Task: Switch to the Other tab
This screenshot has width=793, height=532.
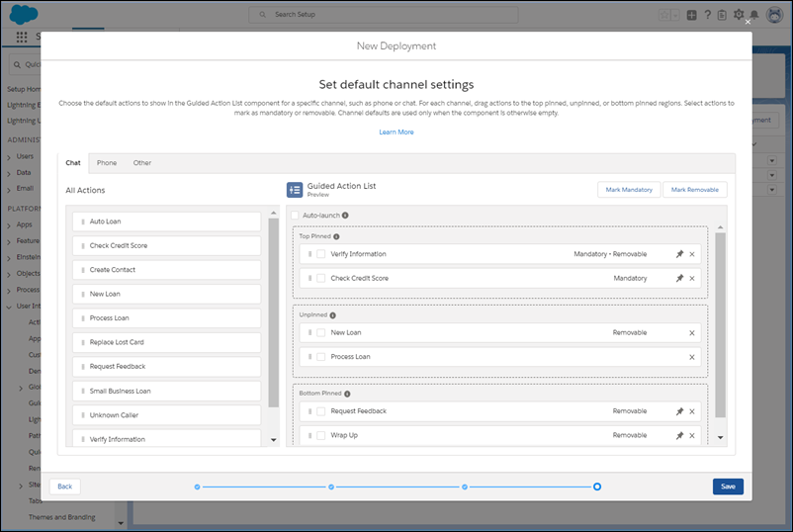Action: click(x=142, y=163)
